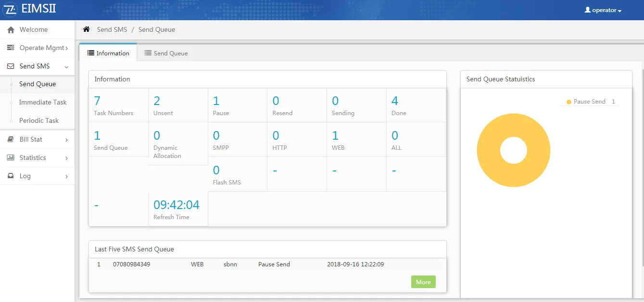
Task: Click the Statistics bar chart icon
Action: point(11,158)
